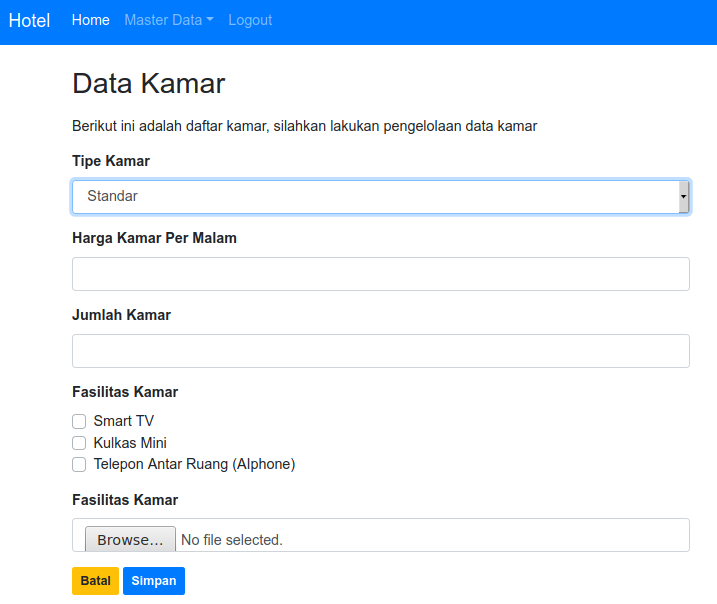Screen dimensions: 717x604
Task: Tick Telepon Antar Ruang (Aiphone) checkbox
Action: pyautogui.click(x=79, y=465)
